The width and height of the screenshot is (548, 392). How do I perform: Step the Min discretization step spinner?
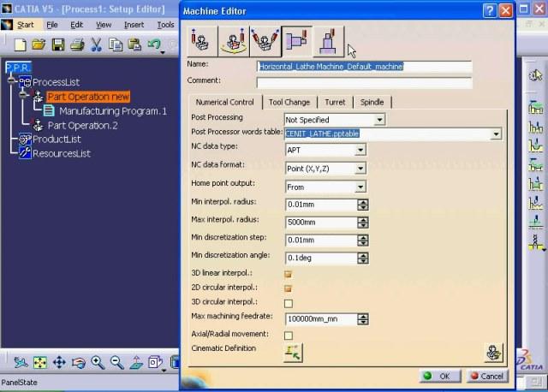coord(363,241)
